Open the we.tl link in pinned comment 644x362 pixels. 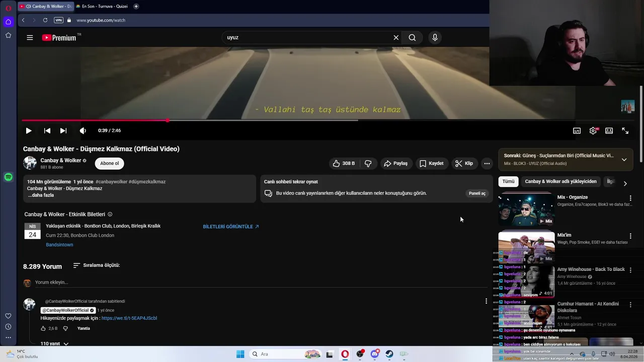(129, 318)
